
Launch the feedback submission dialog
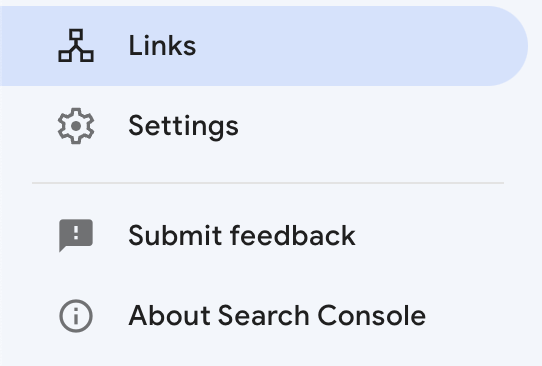click(264, 236)
